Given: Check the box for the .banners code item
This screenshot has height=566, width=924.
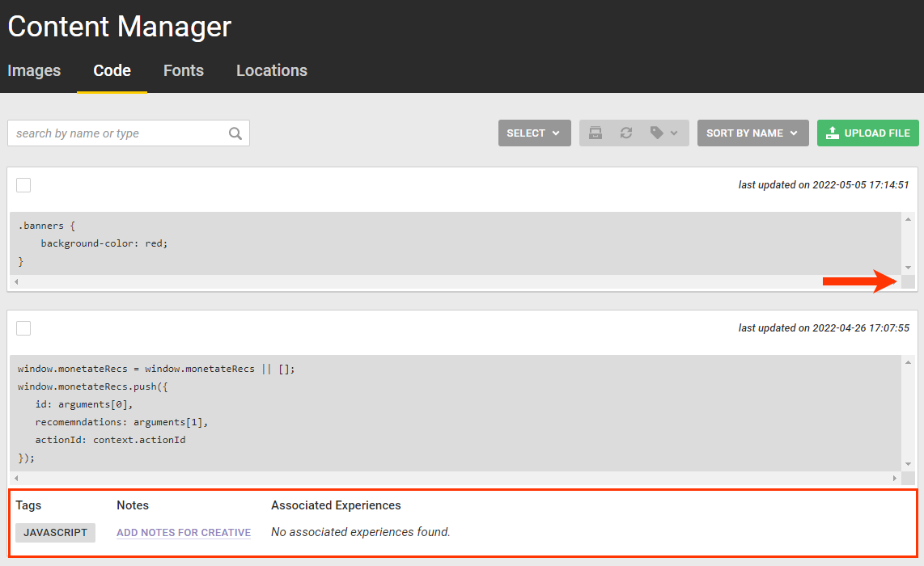Looking at the screenshot, I should coord(23,185).
